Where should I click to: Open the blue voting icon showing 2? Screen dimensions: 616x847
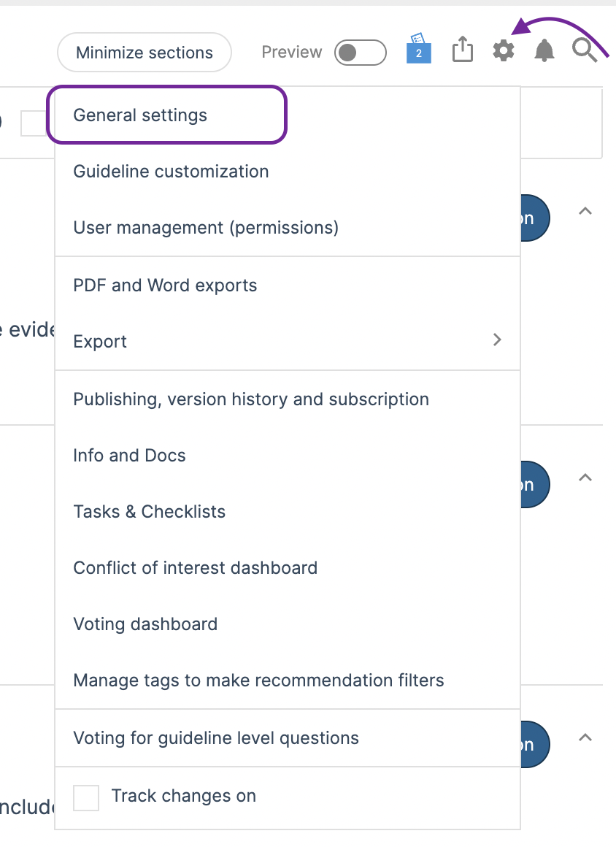419,48
